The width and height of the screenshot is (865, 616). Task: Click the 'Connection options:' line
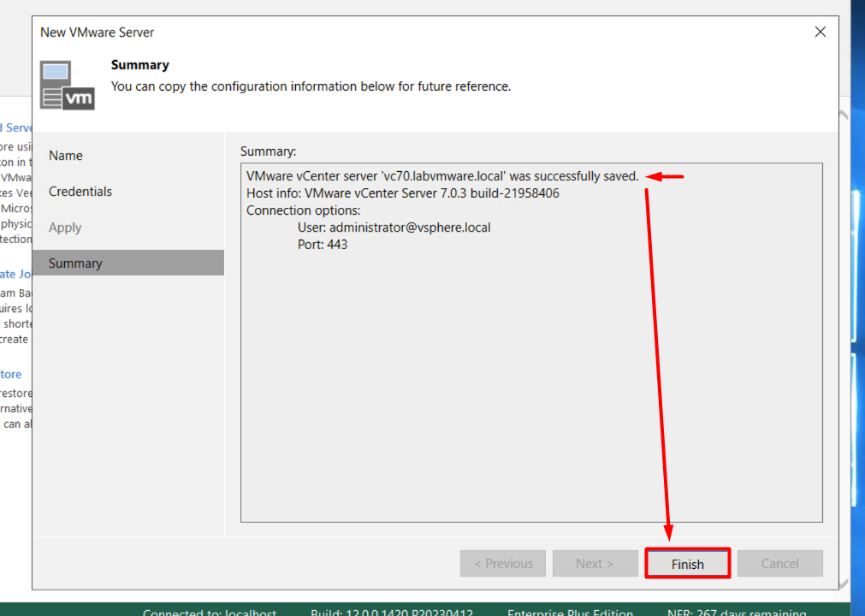click(303, 210)
